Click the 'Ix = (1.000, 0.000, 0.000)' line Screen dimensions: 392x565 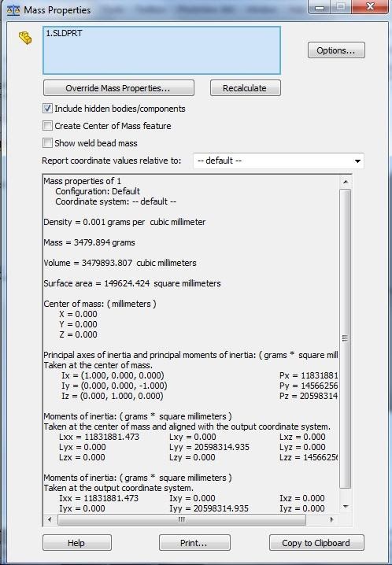pyautogui.click(x=113, y=375)
